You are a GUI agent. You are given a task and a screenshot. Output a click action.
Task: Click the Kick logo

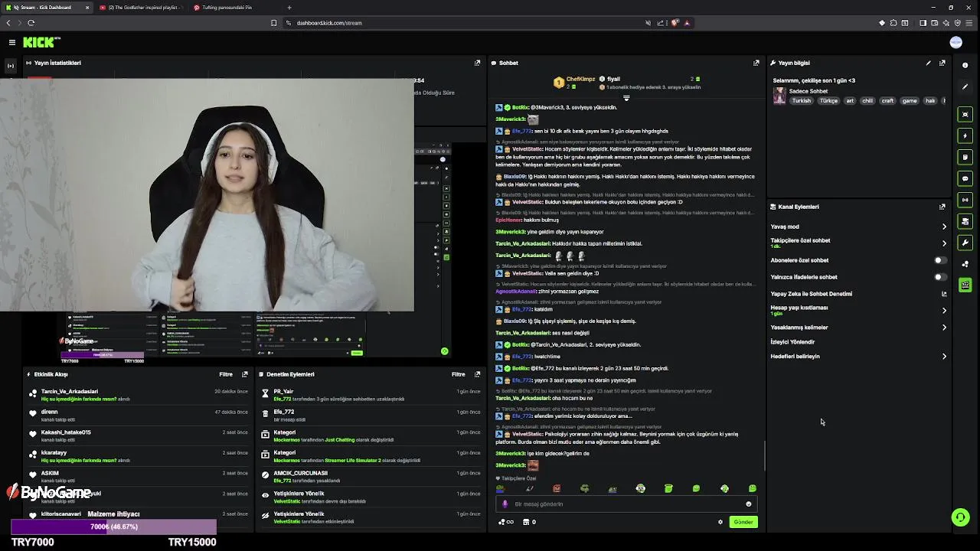[40, 42]
